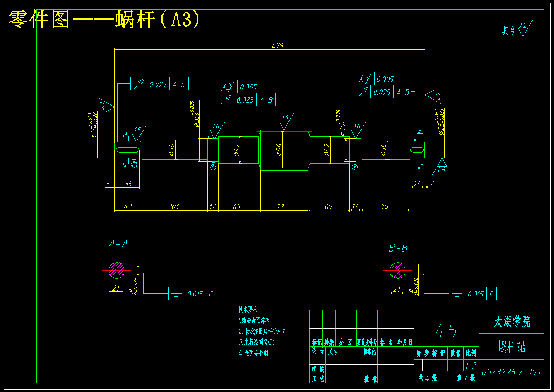Click the "共4张" sheet count text
This screenshot has height=392, width=554.
pyautogui.click(x=427, y=378)
